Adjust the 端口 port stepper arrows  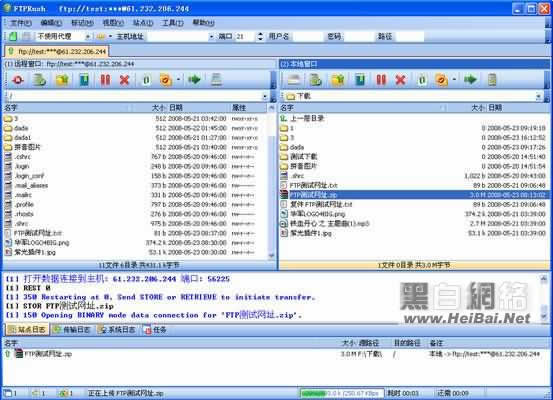point(260,36)
